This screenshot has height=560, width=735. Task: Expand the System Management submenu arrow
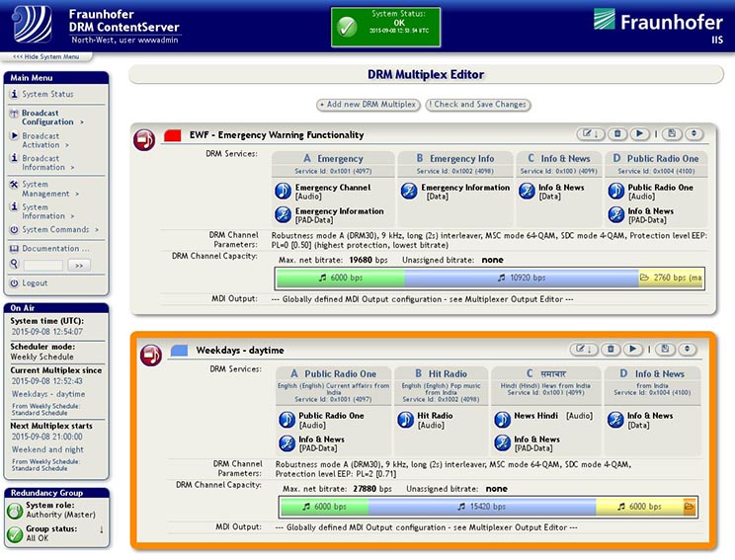(77, 194)
